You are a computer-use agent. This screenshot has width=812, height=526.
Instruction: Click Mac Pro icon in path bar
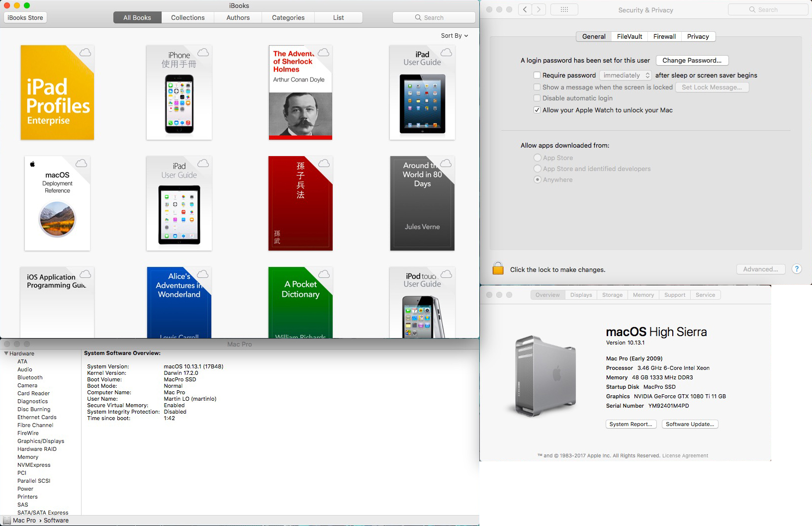tap(7, 521)
